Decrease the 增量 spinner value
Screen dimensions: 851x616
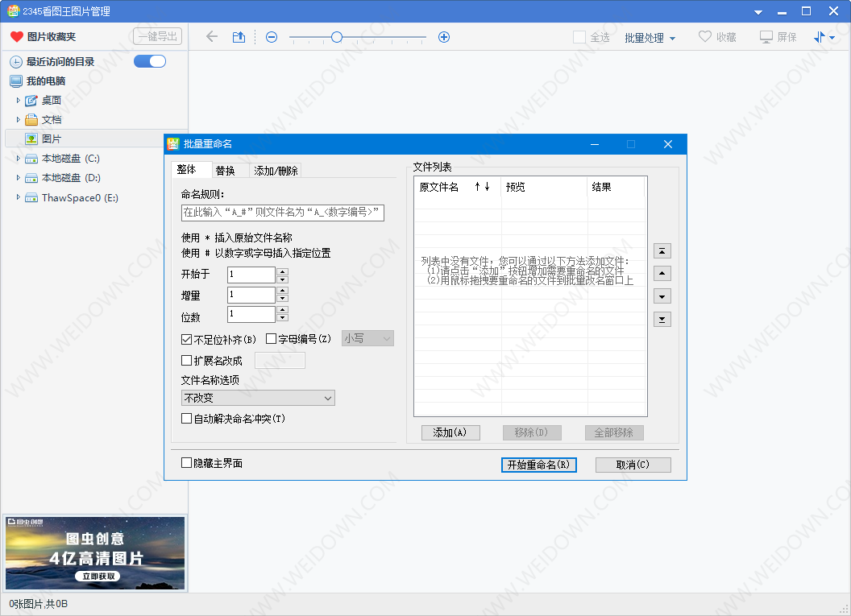282,300
